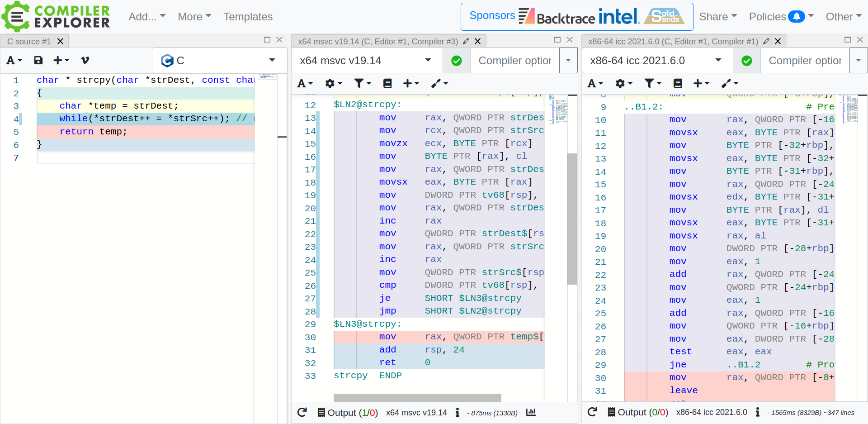Expand the x64 msvc v19.14 compiler dropdown
The image size is (868, 424).
(x=428, y=60)
